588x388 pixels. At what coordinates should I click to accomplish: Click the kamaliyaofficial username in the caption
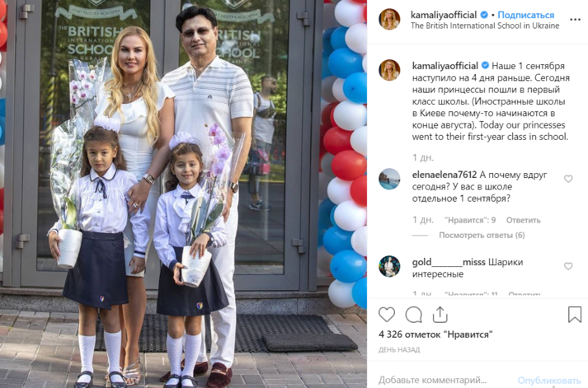click(445, 66)
